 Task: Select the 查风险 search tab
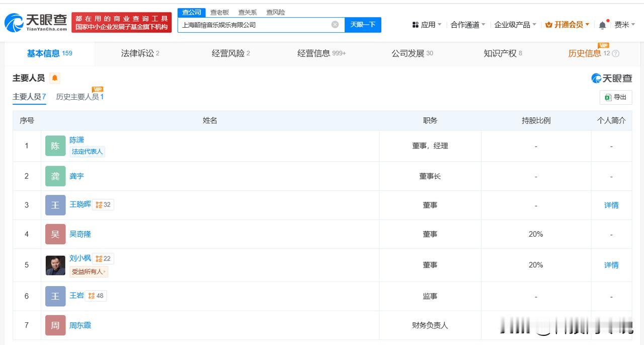click(276, 12)
